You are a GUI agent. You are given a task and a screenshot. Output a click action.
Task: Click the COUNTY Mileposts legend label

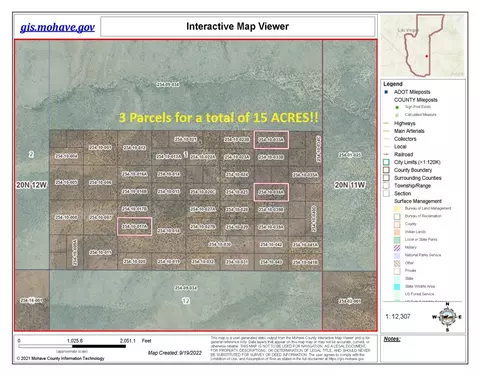[416, 100]
